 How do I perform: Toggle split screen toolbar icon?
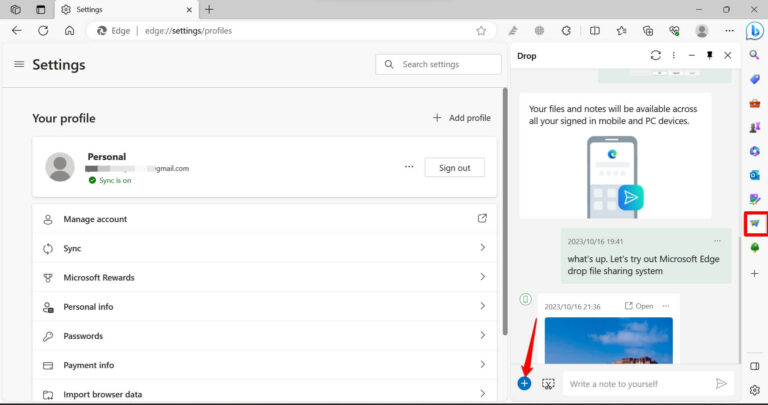(x=595, y=31)
